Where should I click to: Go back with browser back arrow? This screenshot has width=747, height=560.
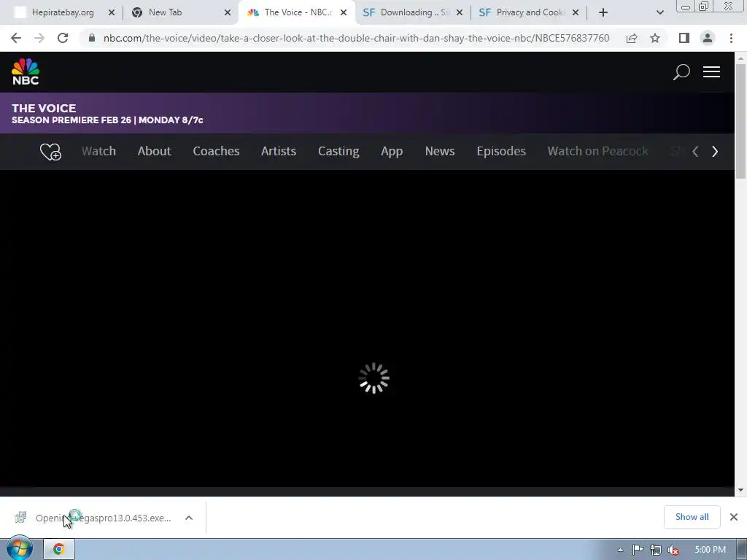pos(16,38)
